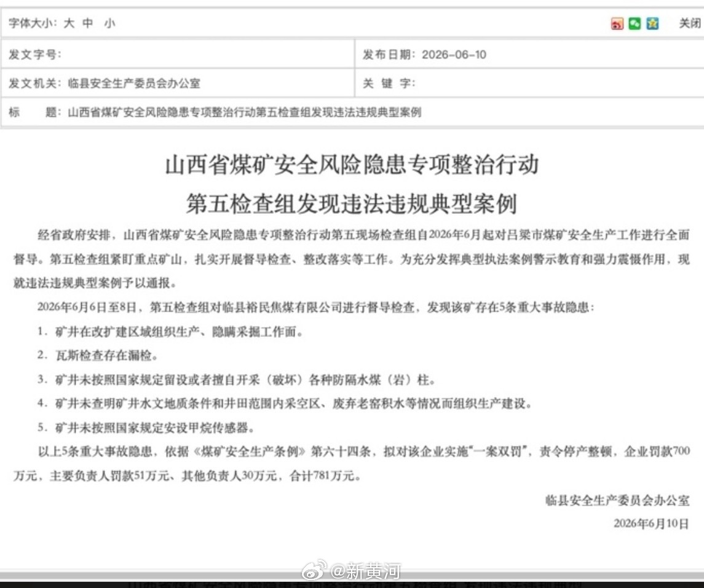Share the notice via the WeChat icon
Screen dimensions: 704x588
point(635,23)
